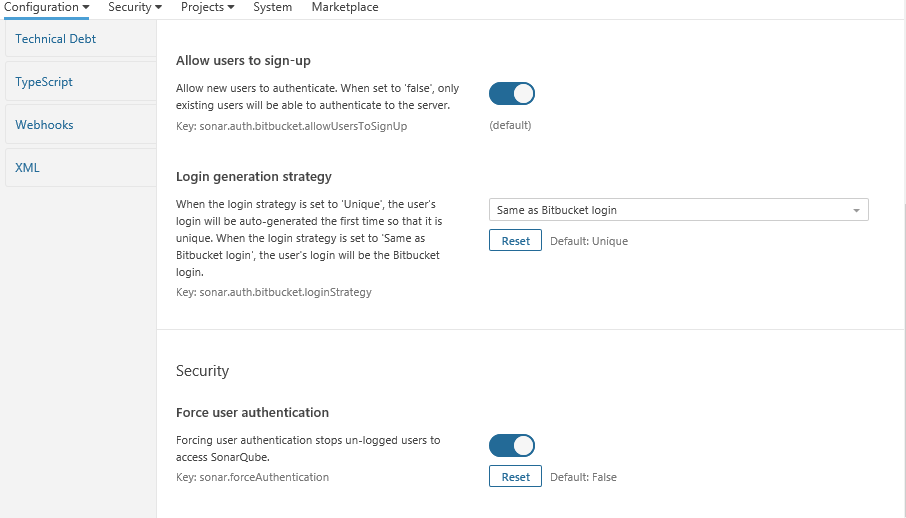Open the Login generation strategy dropdown

coord(678,210)
